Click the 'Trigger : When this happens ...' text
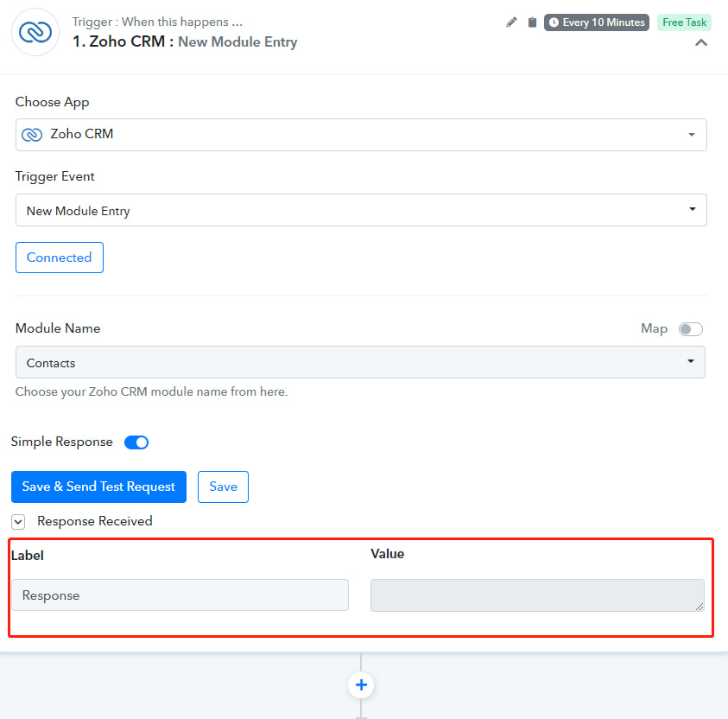Screen dimensions: 728x719 pos(157,22)
